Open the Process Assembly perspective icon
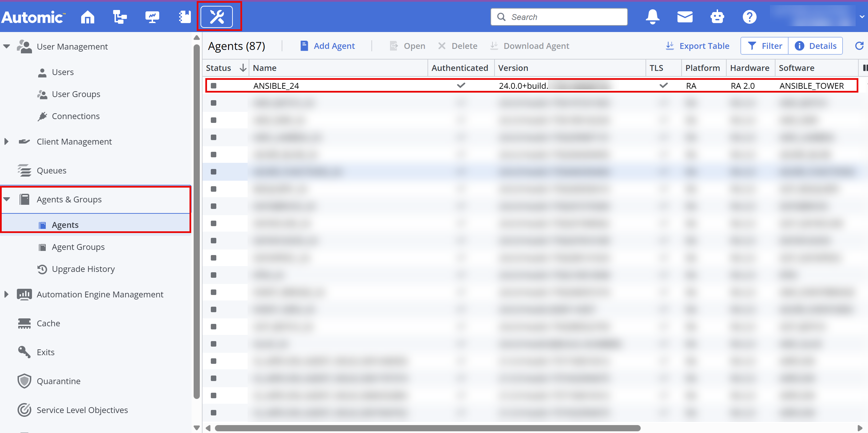Image resolution: width=868 pixels, height=433 pixels. 119,17
